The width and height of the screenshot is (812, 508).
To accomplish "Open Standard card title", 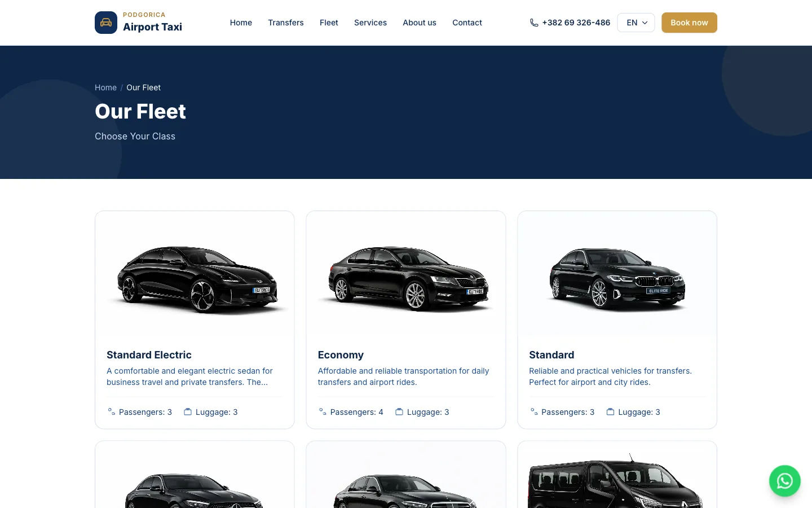I will [x=551, y=355].
